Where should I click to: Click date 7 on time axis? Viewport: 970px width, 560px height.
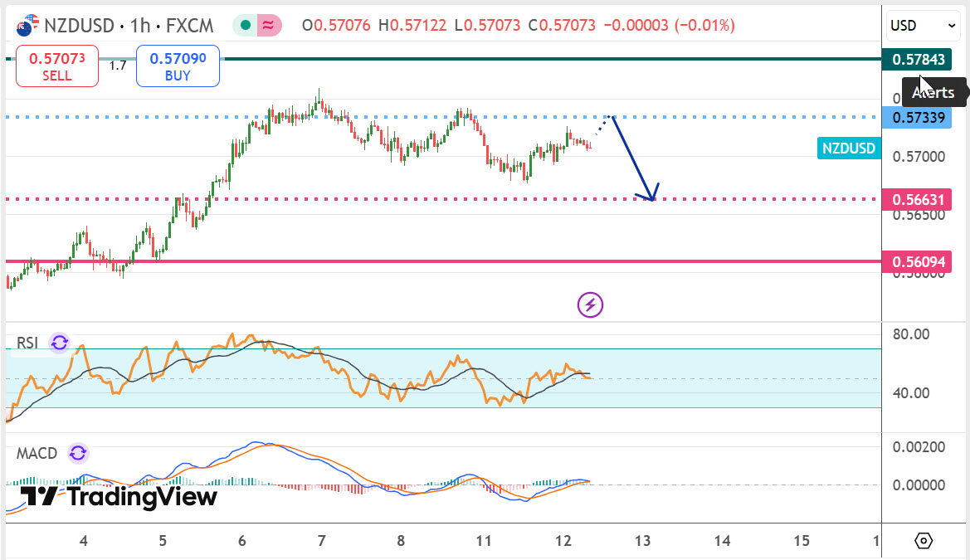(x=321, y=541)
